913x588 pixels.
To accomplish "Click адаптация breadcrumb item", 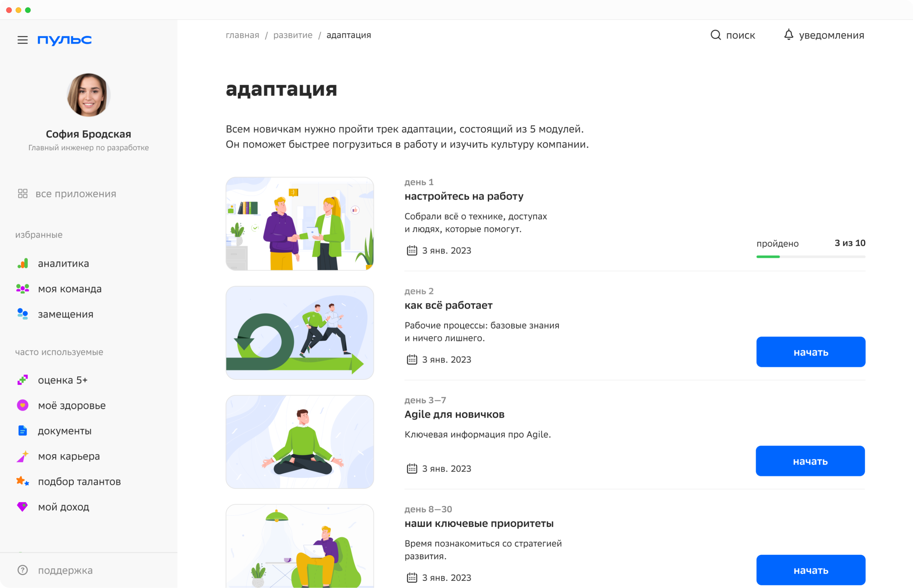I will click(349, 35).
